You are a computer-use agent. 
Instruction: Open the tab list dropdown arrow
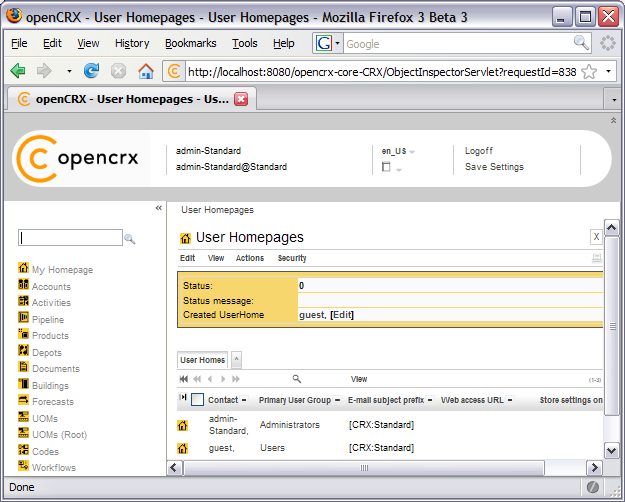tap(614, 100)
